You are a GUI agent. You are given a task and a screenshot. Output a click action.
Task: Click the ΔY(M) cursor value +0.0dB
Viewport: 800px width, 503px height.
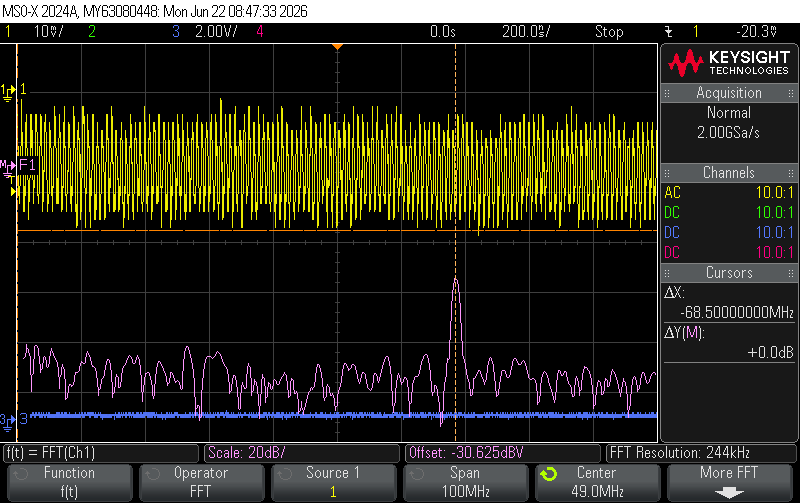[x=770, y=353]
